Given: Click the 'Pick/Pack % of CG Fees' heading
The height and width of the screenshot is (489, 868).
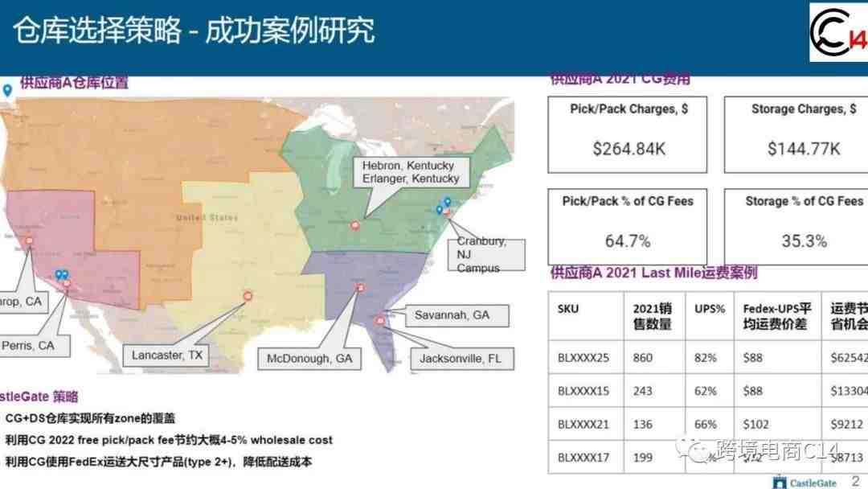Looking at the screenshot, I should (628, 201).
